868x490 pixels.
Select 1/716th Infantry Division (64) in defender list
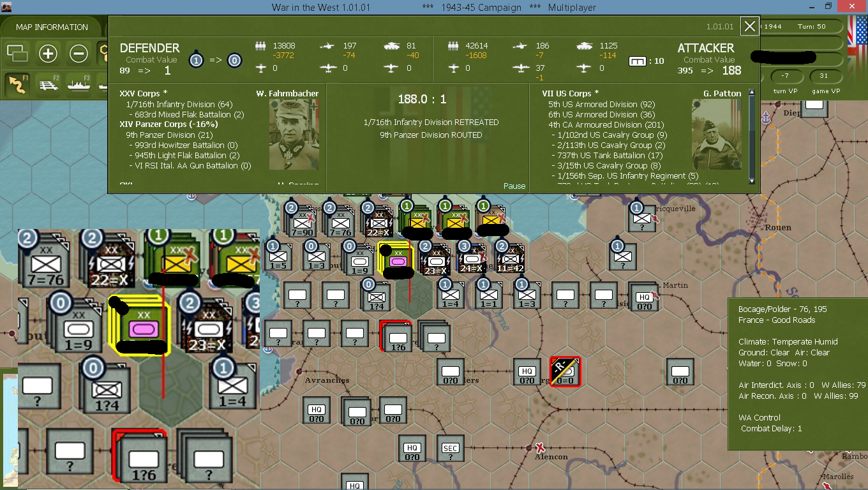point(179,104)
